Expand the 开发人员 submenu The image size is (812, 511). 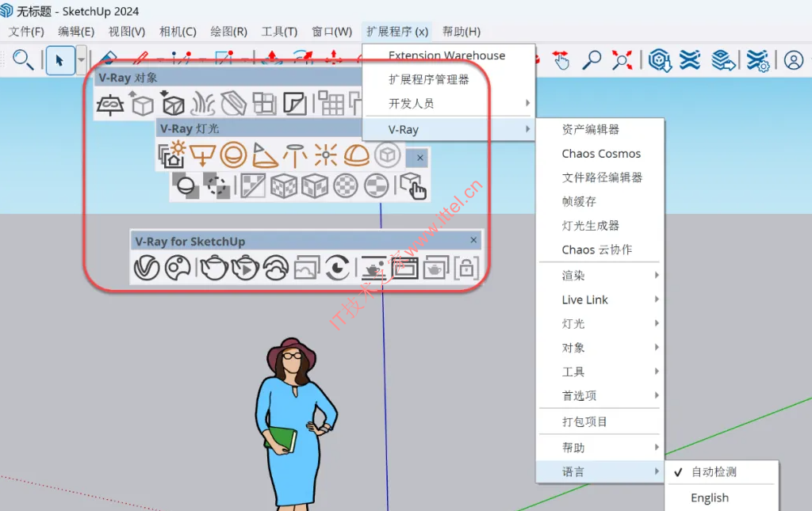[x=449, y=104]
